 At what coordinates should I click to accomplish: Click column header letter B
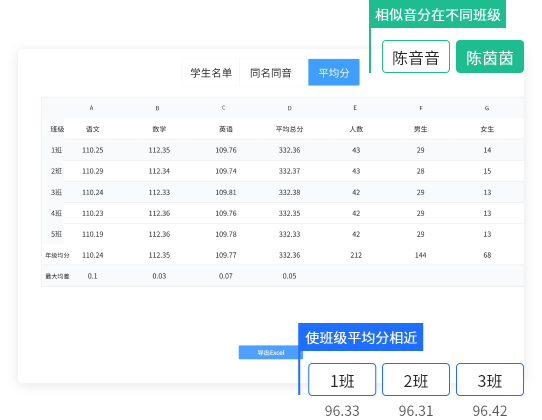pyautogui.click(x=157, y=108)
